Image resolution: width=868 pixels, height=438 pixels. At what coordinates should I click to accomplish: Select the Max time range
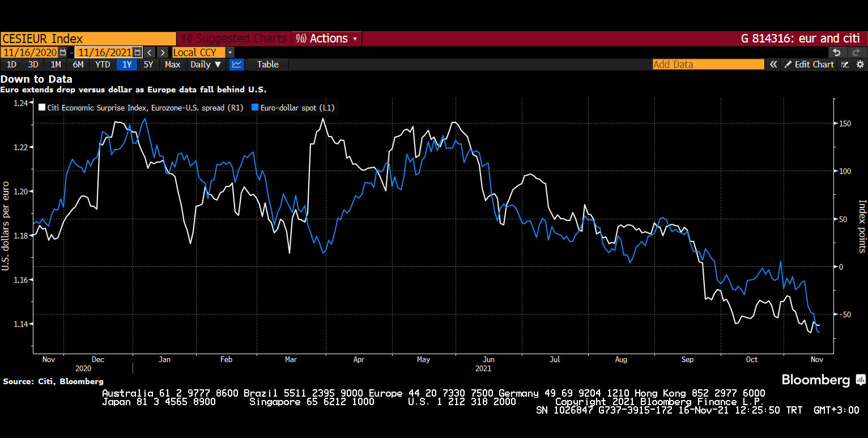pos(173,65)
